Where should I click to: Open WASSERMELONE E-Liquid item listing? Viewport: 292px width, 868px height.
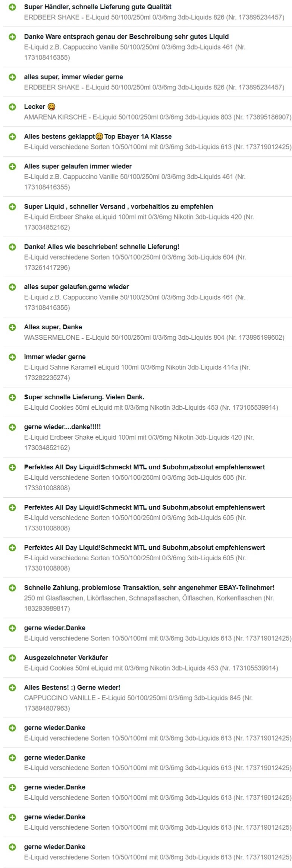pos(154,338)
